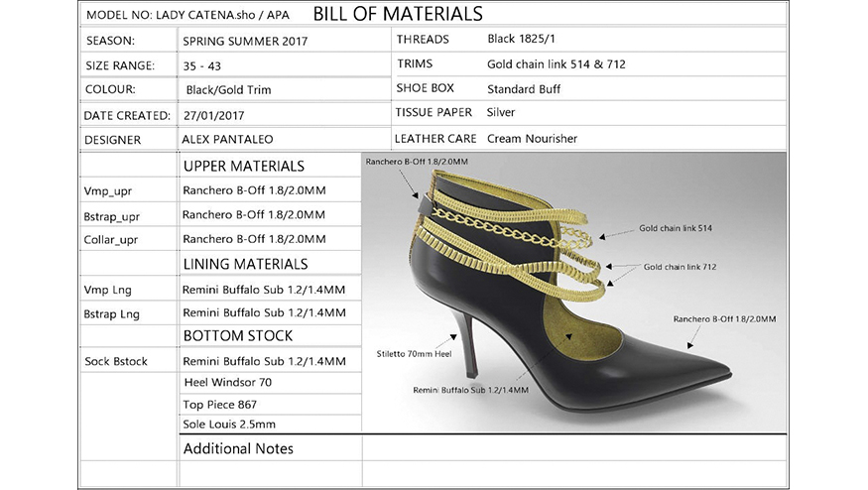Click the Colour value Black/Gold Trim

[228, 90]
